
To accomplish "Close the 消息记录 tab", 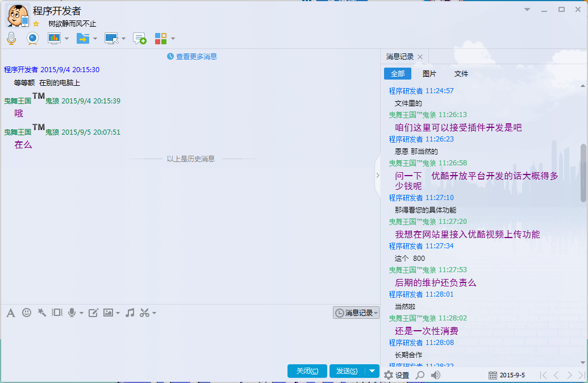I will (x=420, y=57).
